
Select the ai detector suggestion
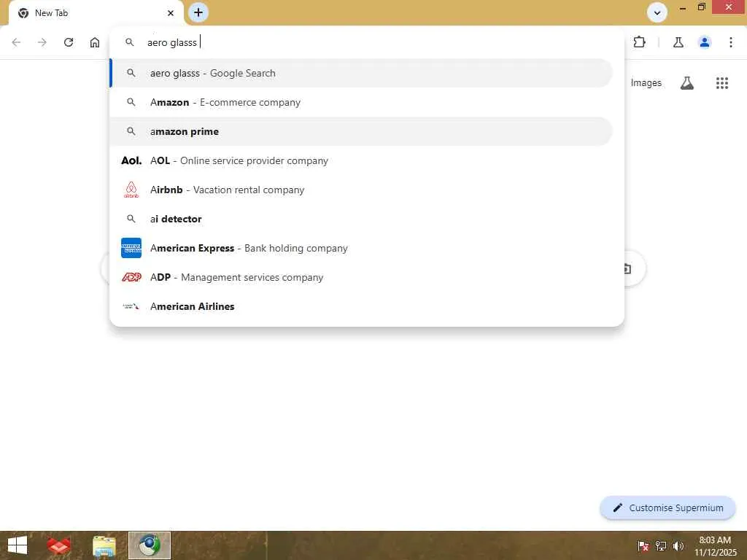tap(361, 219)
